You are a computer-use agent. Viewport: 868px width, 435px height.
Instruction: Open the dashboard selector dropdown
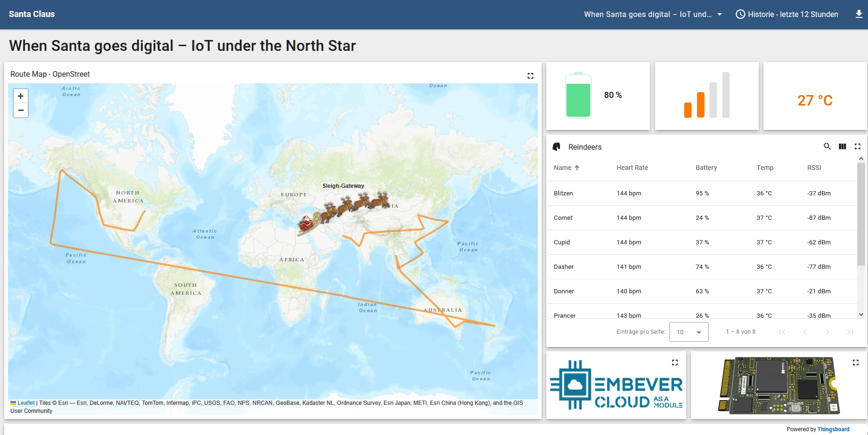tap(653, 14)
